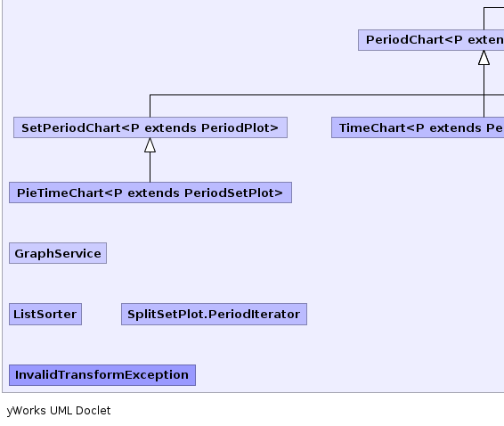The image size is (504, 426).
Task: Select the GraphService class node
Action: (x=58, y=253)
